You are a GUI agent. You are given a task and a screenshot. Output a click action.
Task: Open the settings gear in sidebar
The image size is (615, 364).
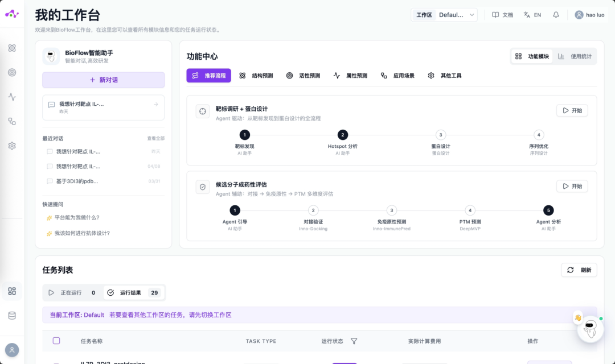tap(12, 146)
